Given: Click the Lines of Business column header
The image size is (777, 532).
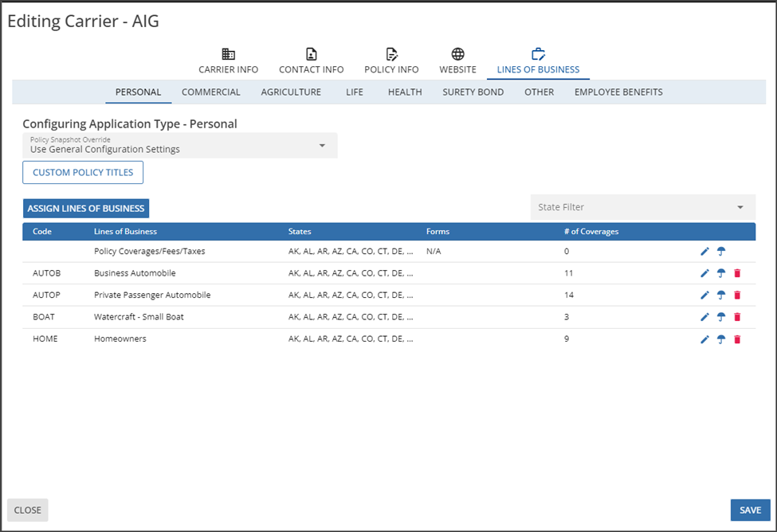Looking at the screenshot, I should [x=125, y=231].
